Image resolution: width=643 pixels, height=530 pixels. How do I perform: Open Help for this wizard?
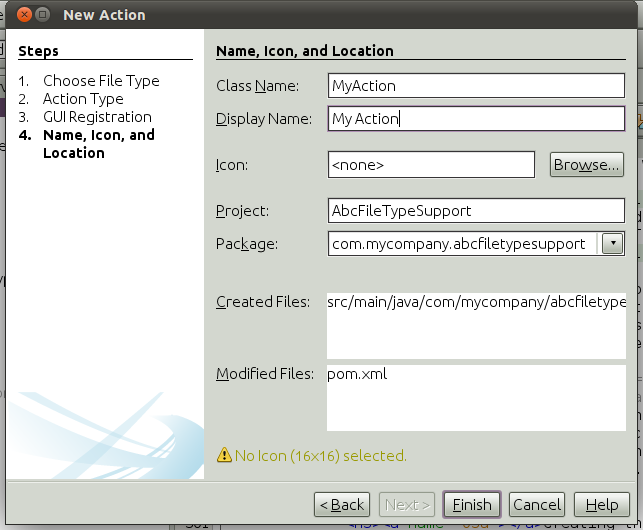click(601, 505)
